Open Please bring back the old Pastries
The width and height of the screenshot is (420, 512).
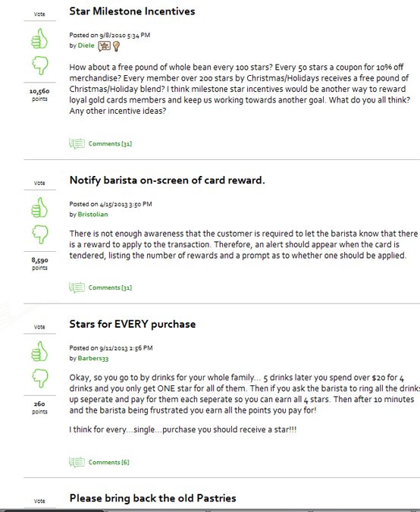152,498
